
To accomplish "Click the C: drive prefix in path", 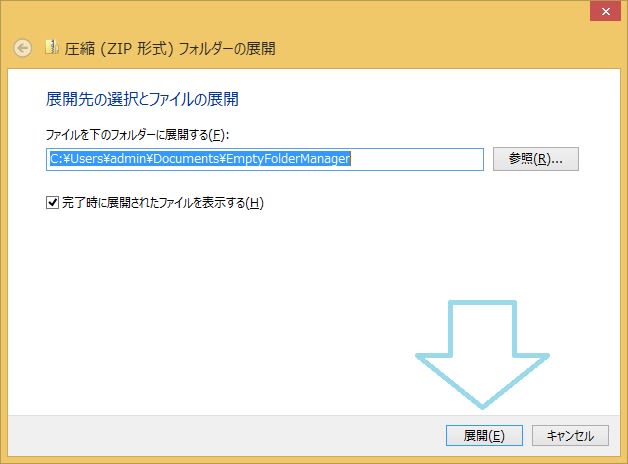I will point(57,159).
